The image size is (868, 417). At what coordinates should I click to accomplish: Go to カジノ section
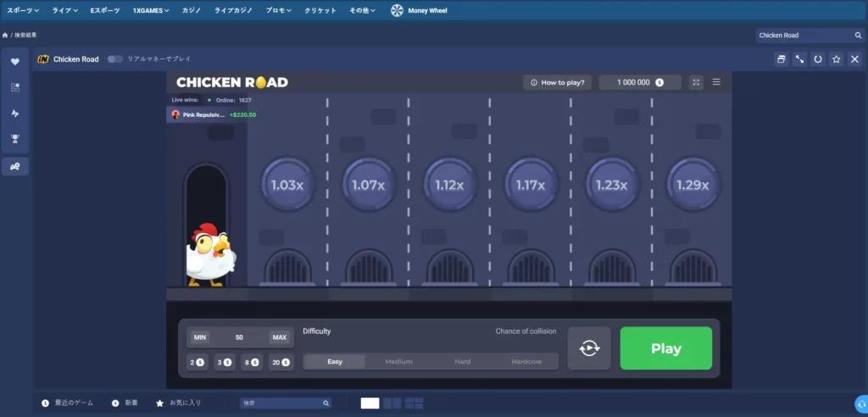(192, 10)
